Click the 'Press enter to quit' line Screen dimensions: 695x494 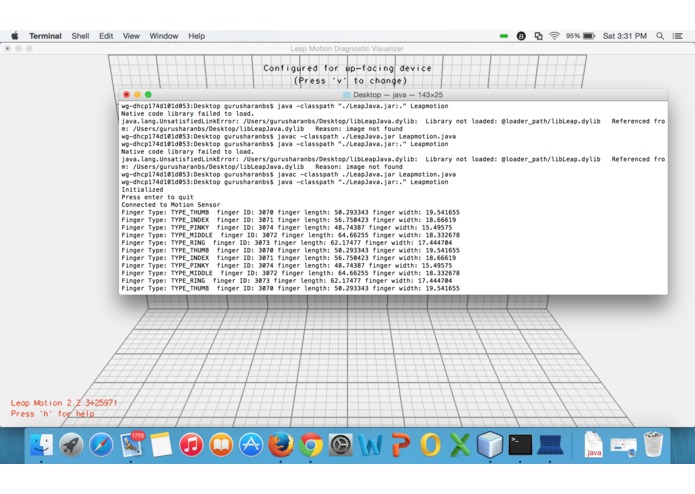coord(157,197)
